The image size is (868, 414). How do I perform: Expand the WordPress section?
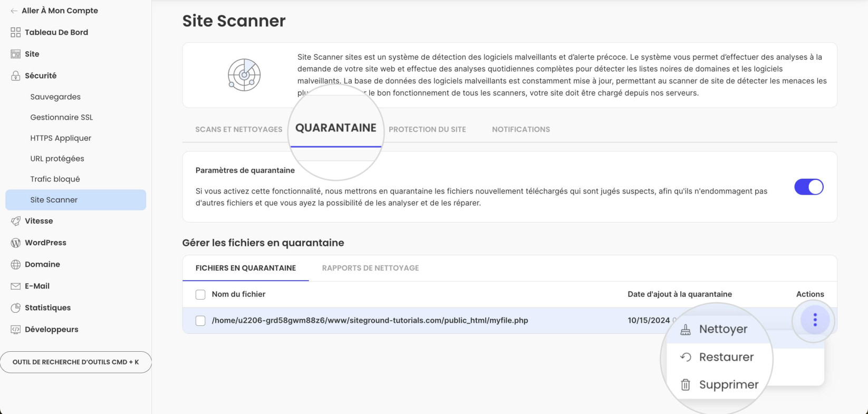tap(45, 243)
